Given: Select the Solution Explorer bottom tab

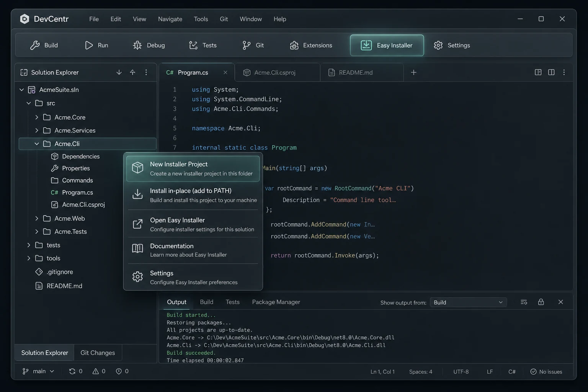Looking at the screenshot, I should (x=45, y=353).
